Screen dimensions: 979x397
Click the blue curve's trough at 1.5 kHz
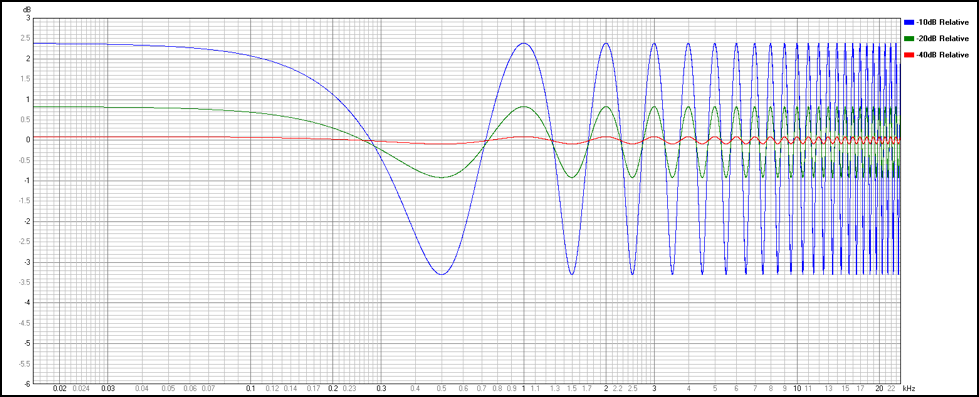click(571, 274)
